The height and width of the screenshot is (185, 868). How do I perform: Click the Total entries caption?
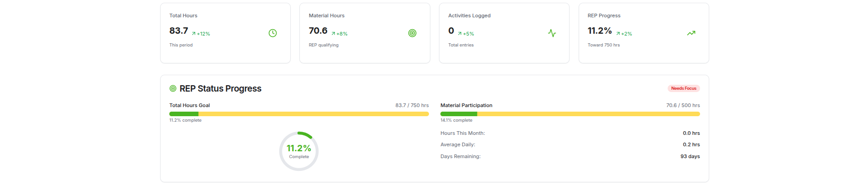461,45
